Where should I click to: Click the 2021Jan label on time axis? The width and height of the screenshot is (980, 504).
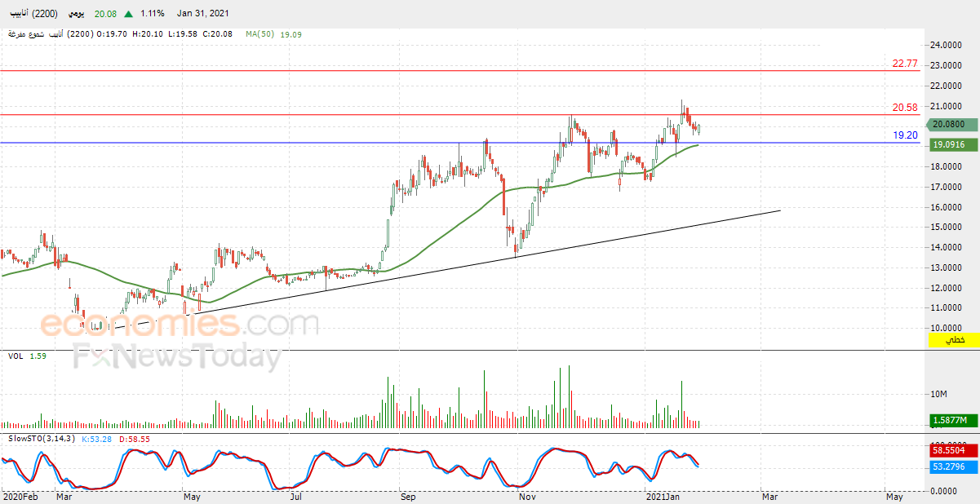coord(663,496)
